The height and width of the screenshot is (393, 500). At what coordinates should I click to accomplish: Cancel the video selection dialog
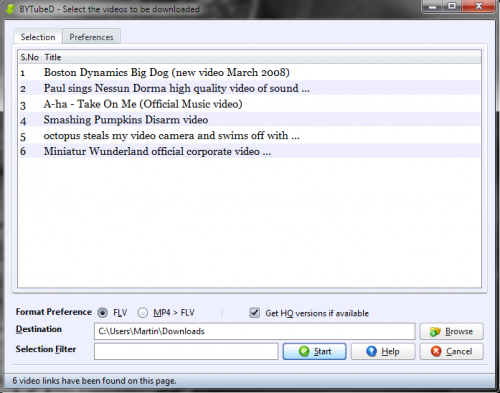[451, 351]
